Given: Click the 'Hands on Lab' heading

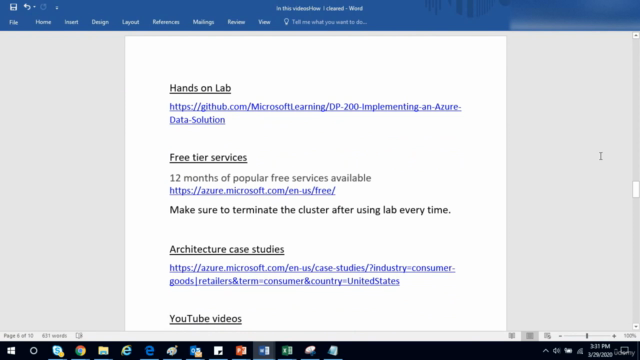Looking at the screenshot, I should point(200,88).
